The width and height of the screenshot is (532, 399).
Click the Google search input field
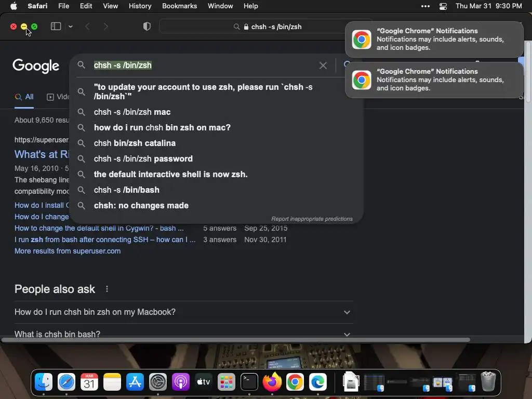[204, 65]
